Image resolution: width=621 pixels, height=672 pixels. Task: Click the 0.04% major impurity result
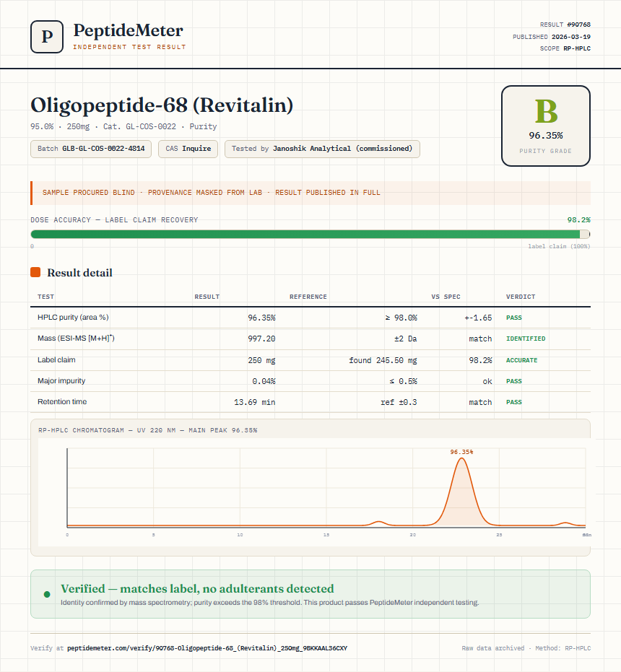(x=264, y=381)
